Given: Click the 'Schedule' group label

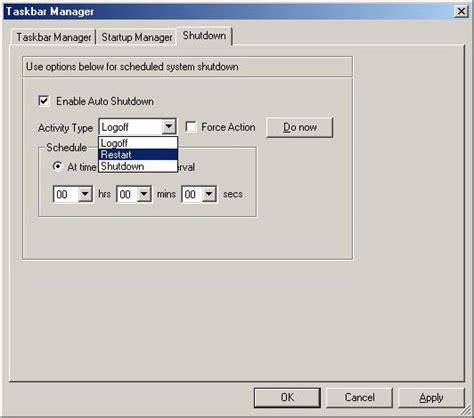Looking at the screenshot, I should [67, 147].
